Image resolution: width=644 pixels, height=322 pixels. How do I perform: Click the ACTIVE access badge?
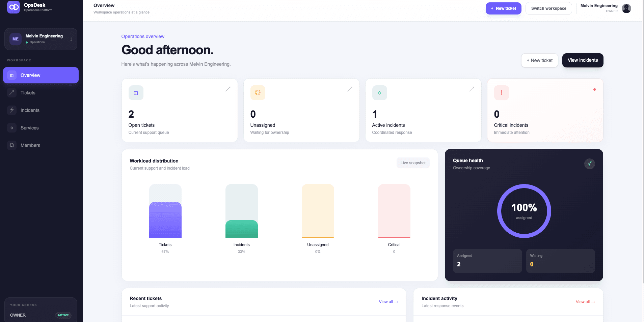tap(63, 315)
